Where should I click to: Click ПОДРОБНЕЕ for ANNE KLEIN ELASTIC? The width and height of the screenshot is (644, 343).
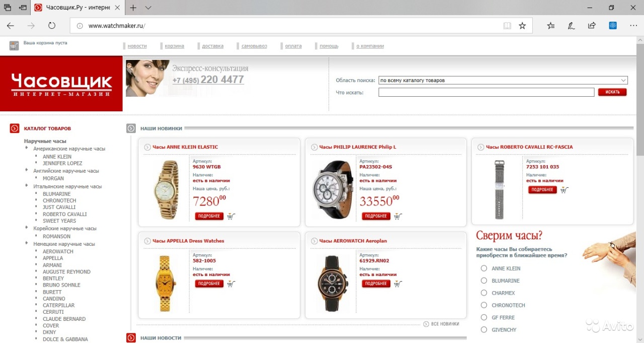coord(209,216)
